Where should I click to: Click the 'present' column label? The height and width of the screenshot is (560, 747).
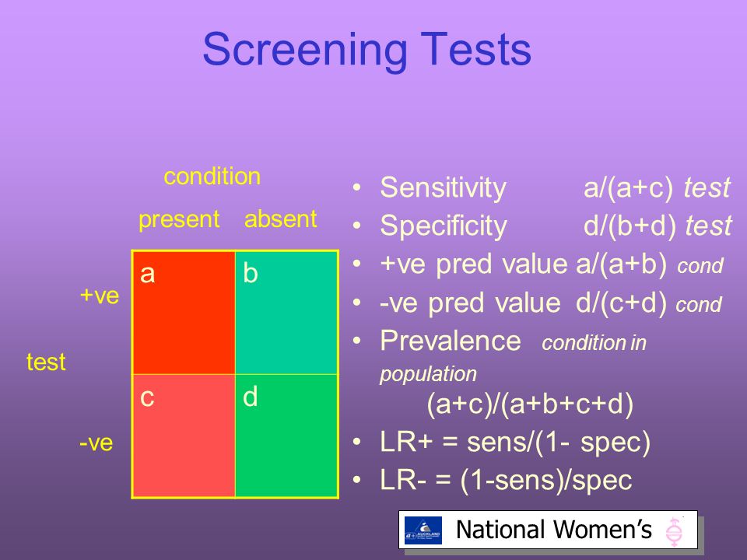(179, 219)
